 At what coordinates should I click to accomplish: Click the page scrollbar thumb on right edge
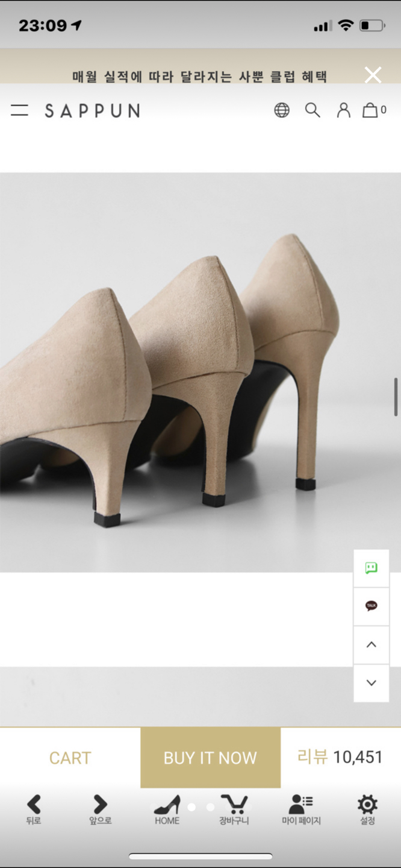point(396,397)
